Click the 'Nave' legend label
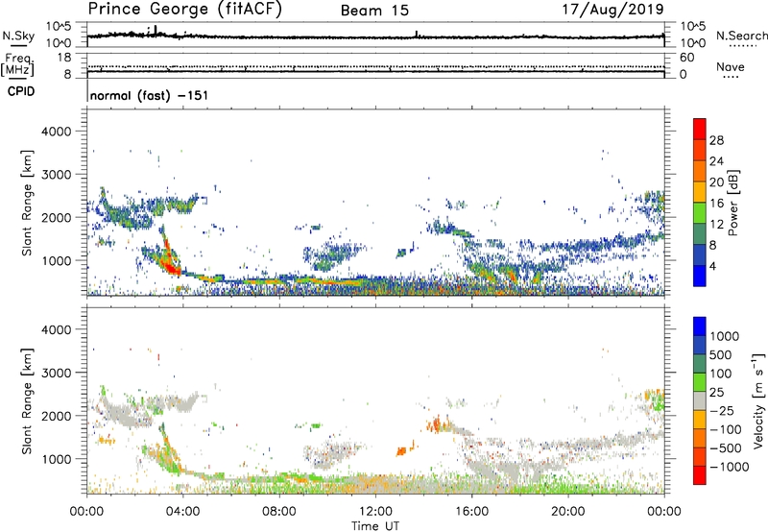 [730, 66]
